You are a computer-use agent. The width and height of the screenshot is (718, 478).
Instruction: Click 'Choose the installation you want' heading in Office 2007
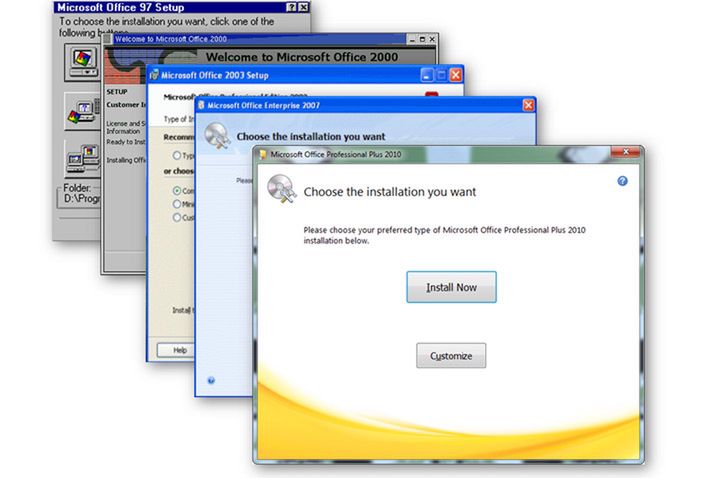311,136
